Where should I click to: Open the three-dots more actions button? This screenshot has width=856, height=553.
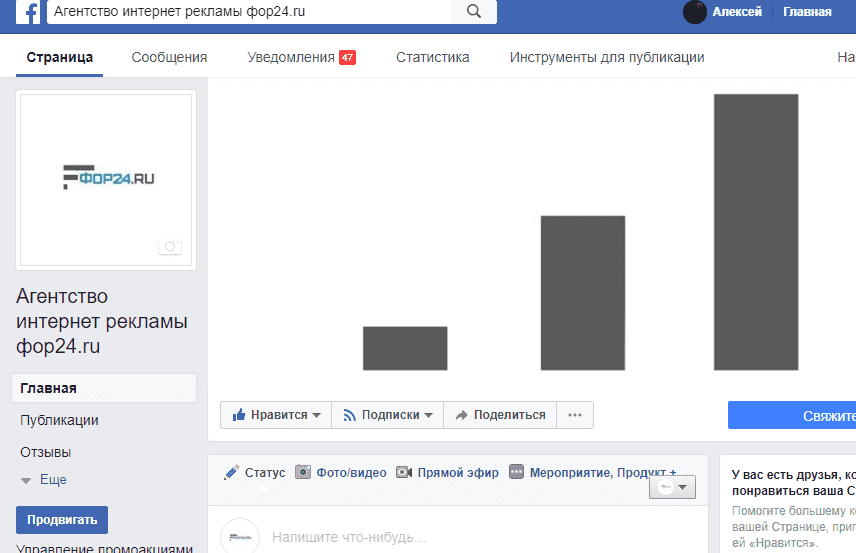[x=575, y=415]
